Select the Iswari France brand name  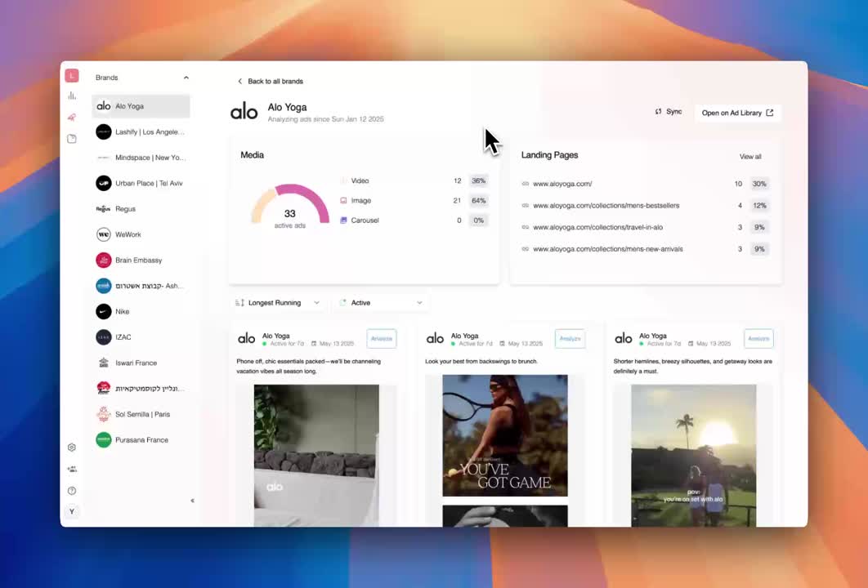[x=136, y=363]
